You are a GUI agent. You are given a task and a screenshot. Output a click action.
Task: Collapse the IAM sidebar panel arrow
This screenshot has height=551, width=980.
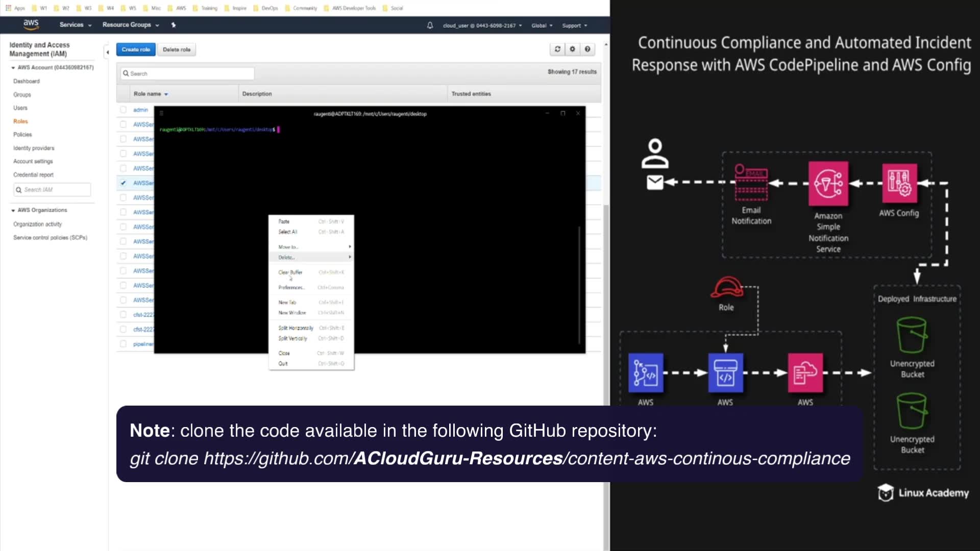[107, 52]
